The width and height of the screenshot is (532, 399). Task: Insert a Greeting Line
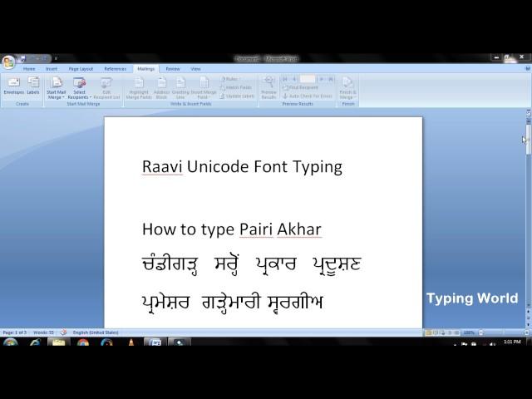180,88
